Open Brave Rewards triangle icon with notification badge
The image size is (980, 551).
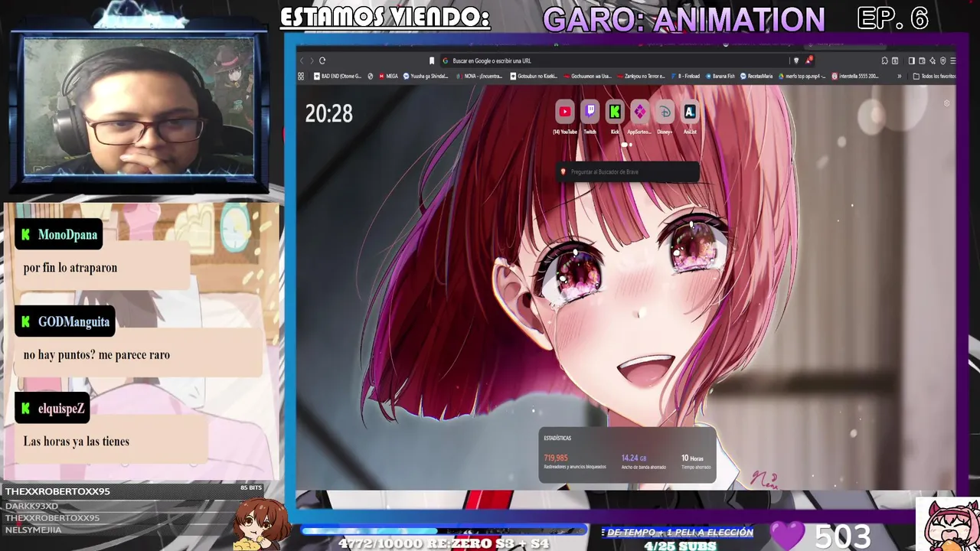pos(808,60)
